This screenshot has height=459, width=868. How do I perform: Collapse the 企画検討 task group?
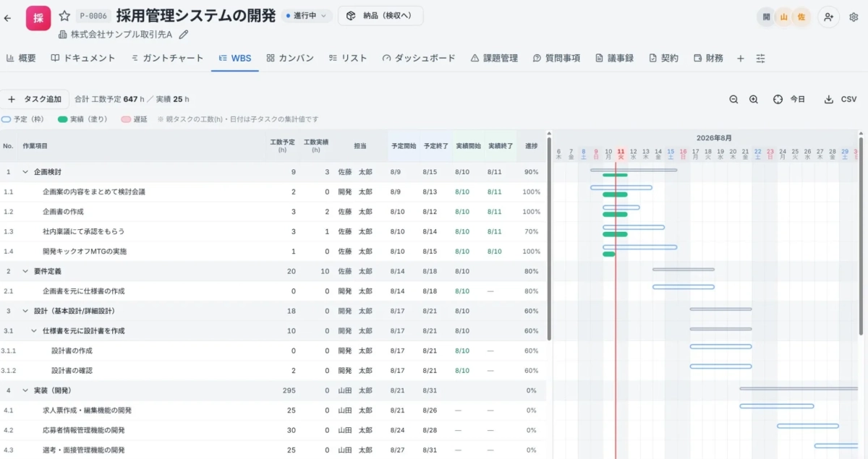pyautogui.click(x=25, y=172)
